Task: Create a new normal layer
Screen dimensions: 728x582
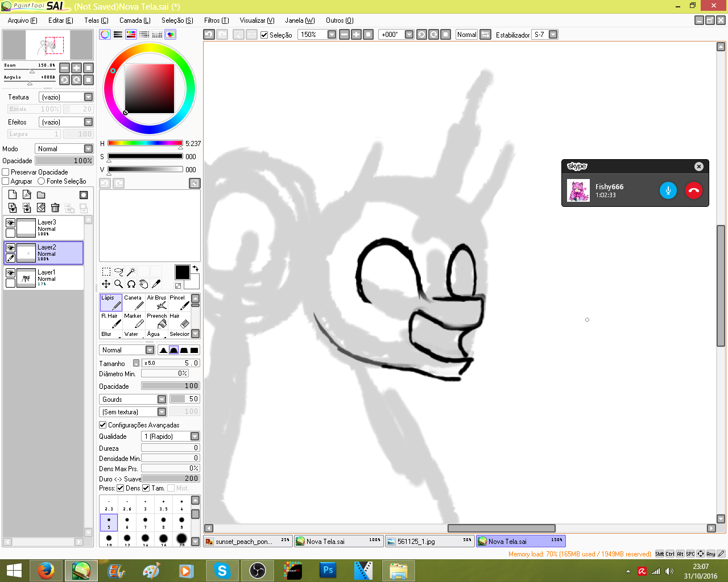Action: [x=13, y=195]
